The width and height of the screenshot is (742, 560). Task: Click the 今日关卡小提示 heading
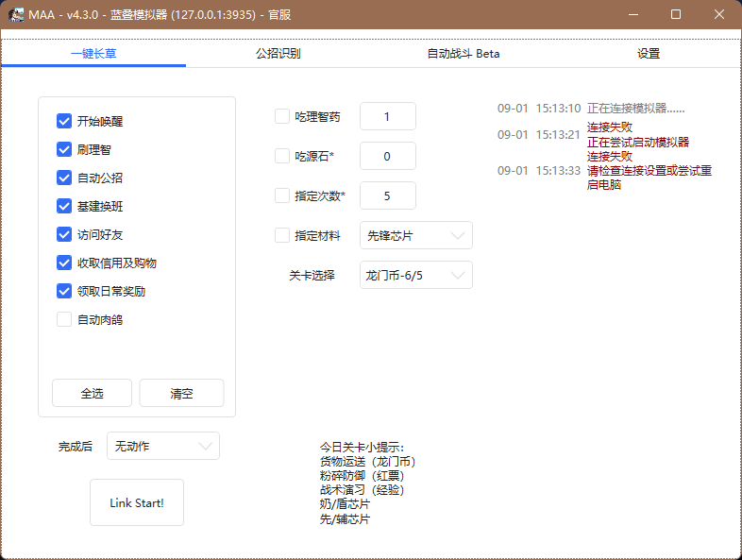pos(362,448)
